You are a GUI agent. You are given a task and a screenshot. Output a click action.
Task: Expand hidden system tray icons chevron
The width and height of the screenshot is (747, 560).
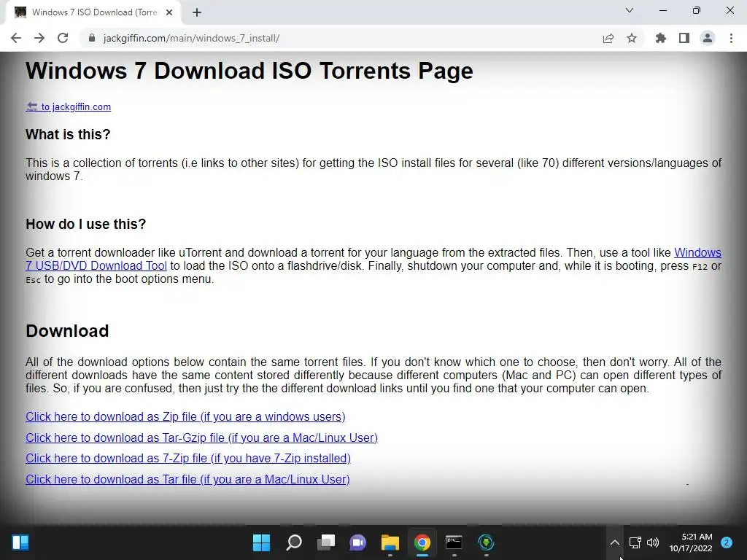coord(614,542)
